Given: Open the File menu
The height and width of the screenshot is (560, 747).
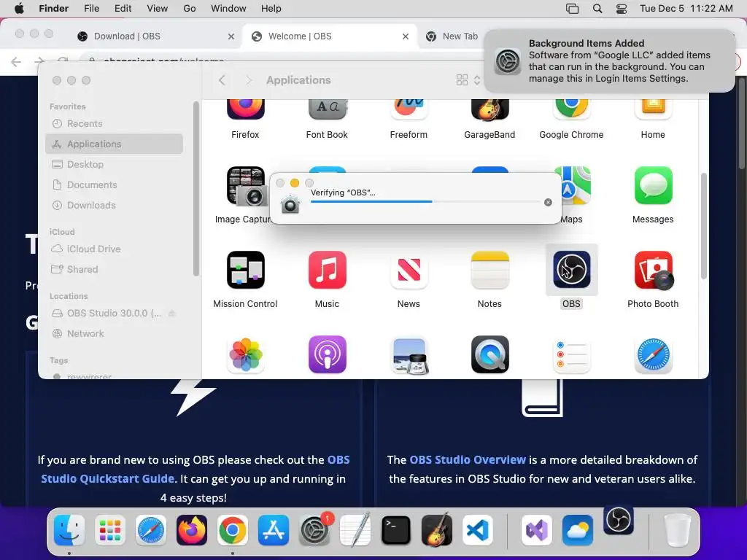Looking at the screenshot, I should tap(91, 9).
